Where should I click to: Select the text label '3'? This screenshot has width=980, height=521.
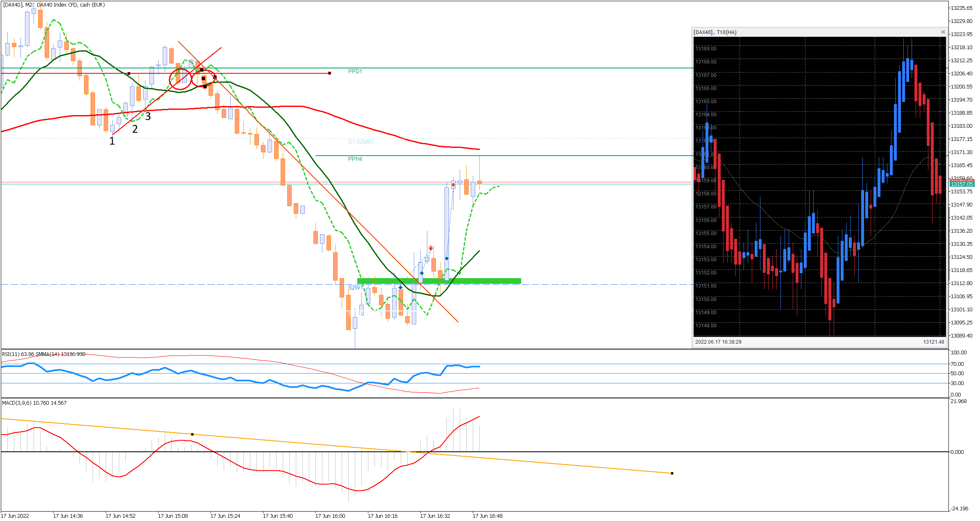click(x=148, y=117)
